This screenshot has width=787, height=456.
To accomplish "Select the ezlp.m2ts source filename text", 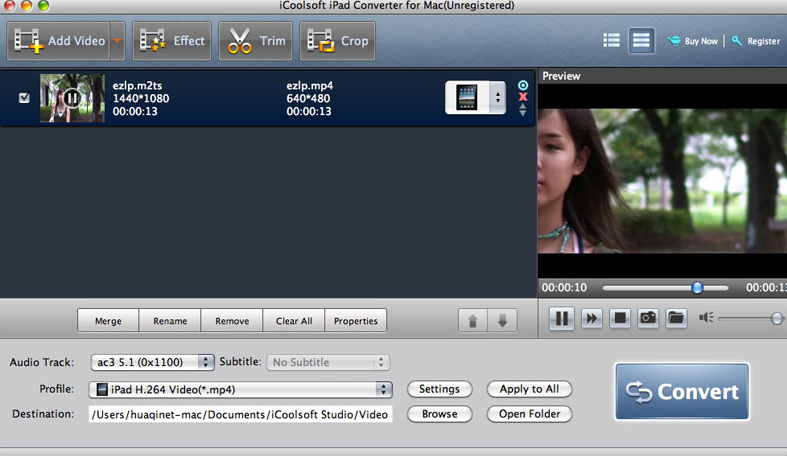I will pyautogui.click(x=137, y=85).
